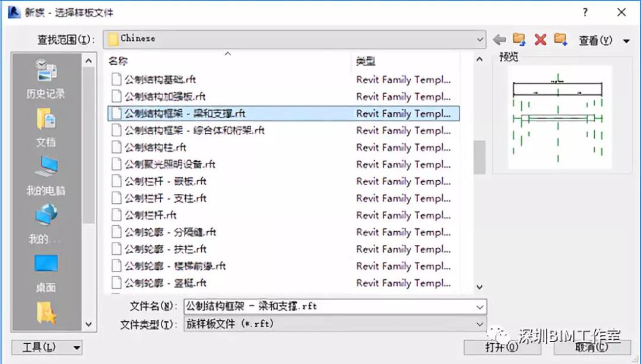Open the 工具(L) dropdown button

(47, 347)
